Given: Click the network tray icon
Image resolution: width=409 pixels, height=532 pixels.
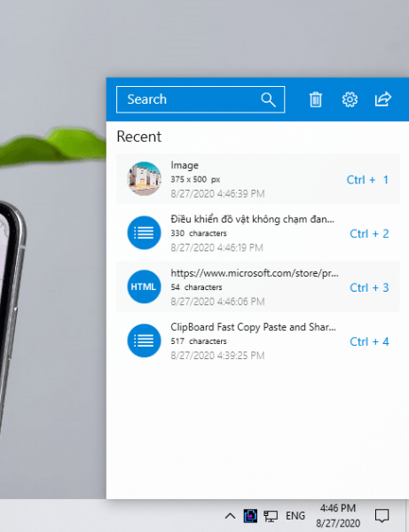Looking at the screenshot, I should coord(271,516).
